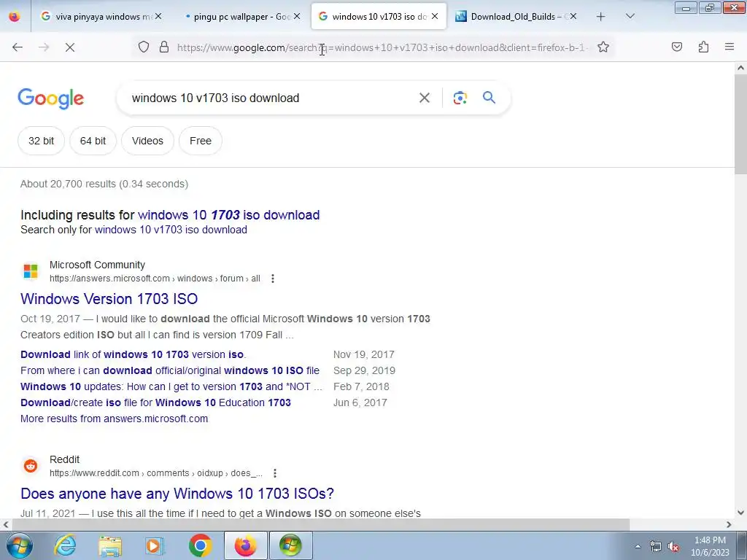The height and width of the screenshot is (560, 747).
Task: Save page to Pocket
Action: 677,47
